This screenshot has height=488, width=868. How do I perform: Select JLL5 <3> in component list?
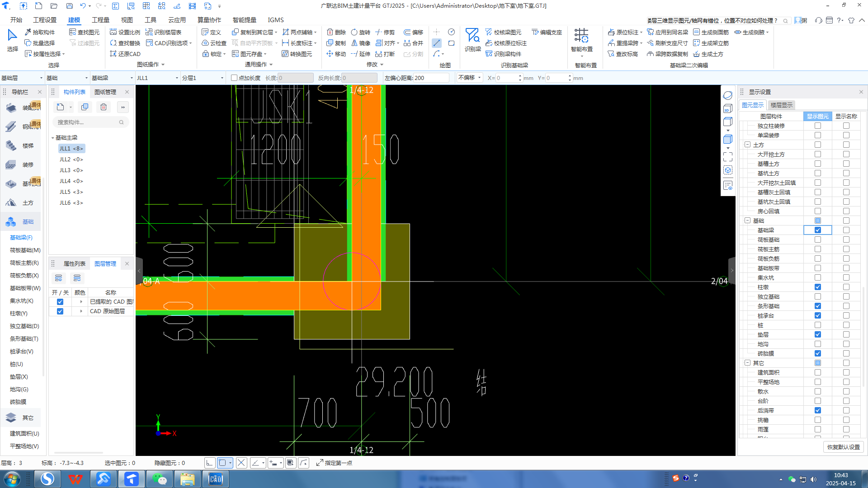[71, 192]
